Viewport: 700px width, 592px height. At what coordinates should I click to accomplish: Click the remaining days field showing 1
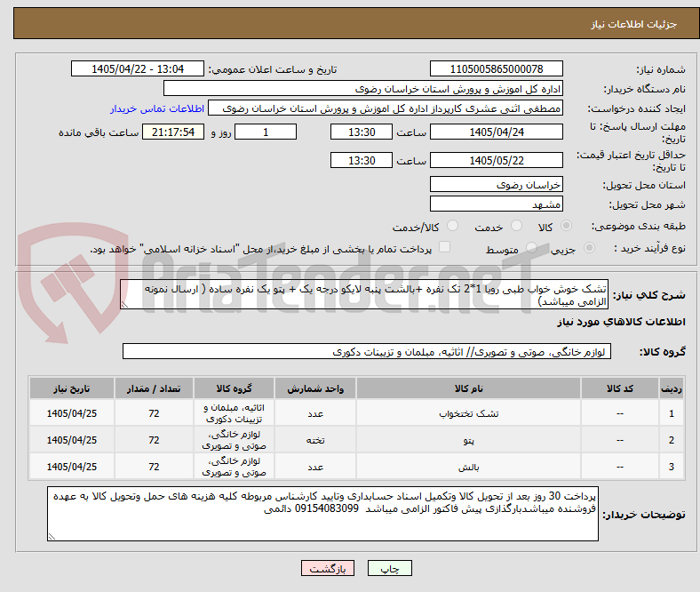(266, 132)
